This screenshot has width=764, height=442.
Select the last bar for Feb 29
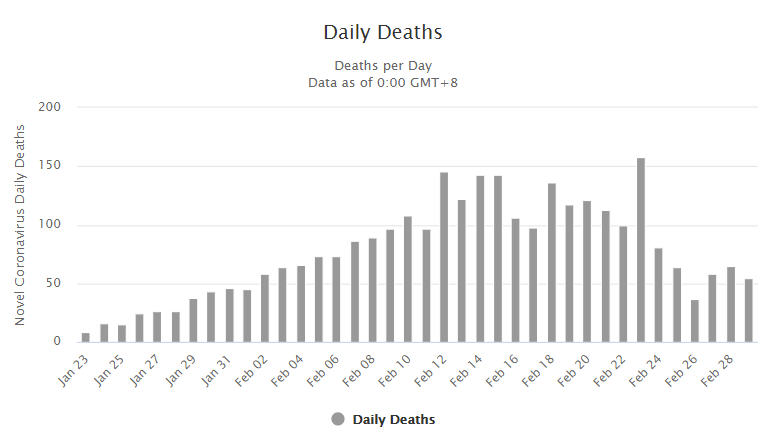pyautogui.click(x=748, y=310)
